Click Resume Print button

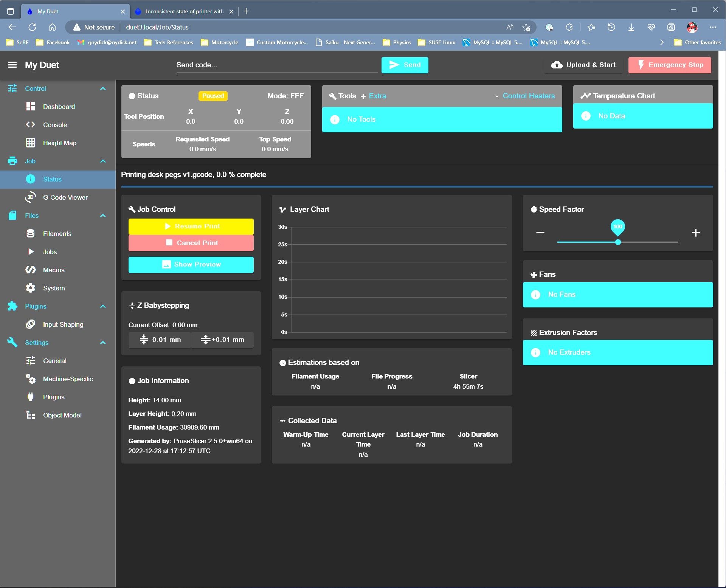coord(191,226)
